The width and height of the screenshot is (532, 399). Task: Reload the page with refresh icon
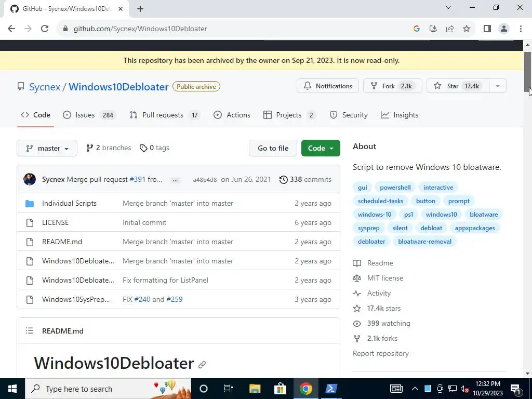(x=45, y=29)
